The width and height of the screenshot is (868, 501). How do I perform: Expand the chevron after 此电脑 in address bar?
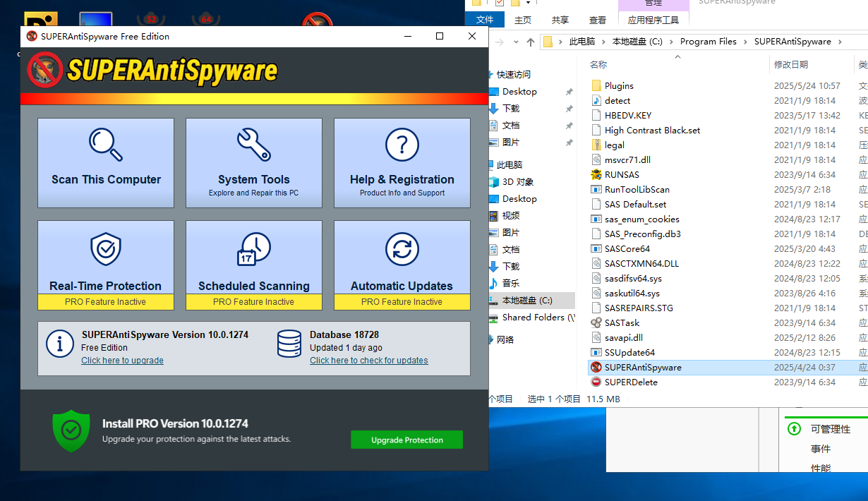point(603,42)
